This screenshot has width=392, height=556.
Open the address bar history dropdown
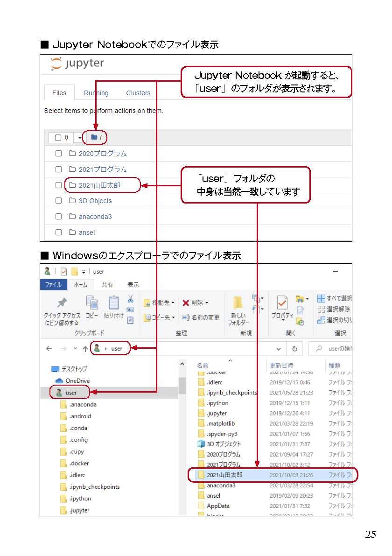point(279,349)
